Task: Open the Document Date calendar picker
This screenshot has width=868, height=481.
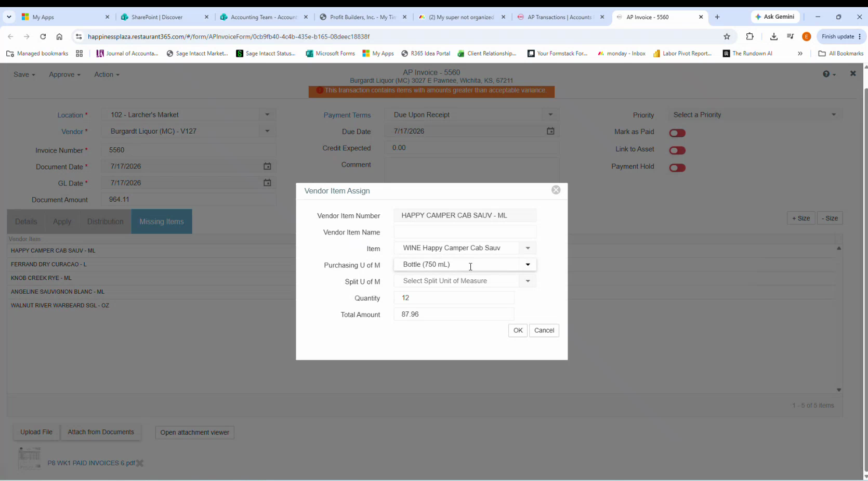Action: click(x=267, y=166)
